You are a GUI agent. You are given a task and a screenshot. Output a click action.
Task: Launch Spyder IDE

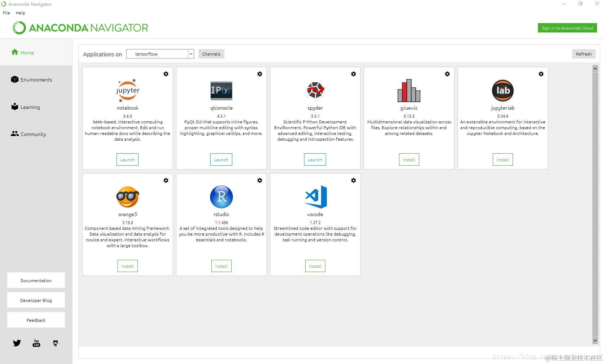(315, 160)
